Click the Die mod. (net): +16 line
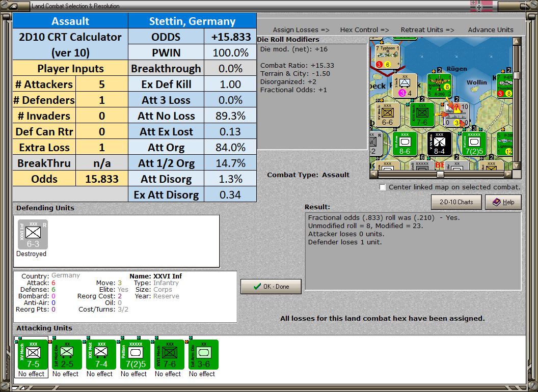 [x=293, y=49]
